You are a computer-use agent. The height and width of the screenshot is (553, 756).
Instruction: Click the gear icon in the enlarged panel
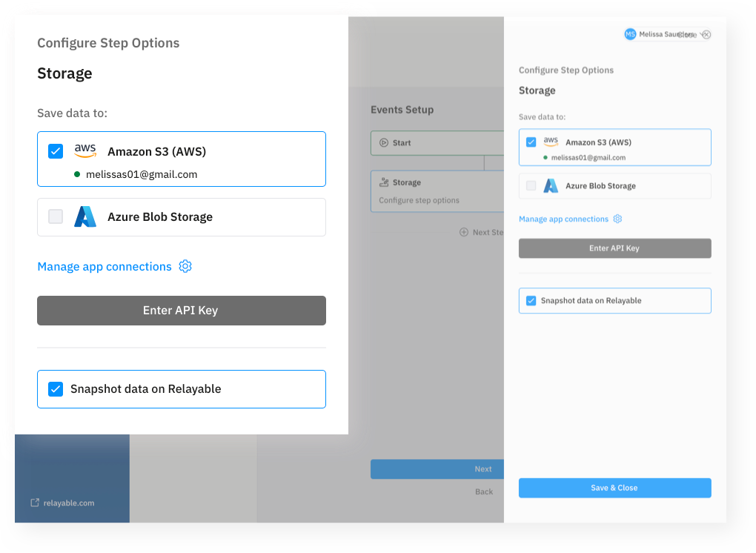pos(185,266)
